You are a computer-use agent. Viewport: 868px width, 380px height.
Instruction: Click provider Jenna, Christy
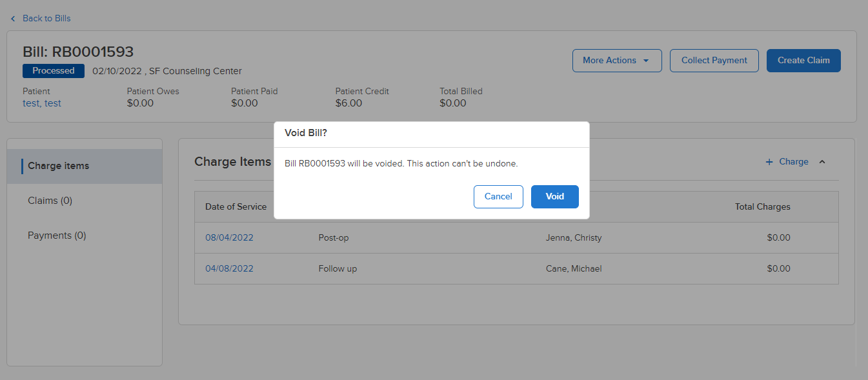tap(574, 237)
